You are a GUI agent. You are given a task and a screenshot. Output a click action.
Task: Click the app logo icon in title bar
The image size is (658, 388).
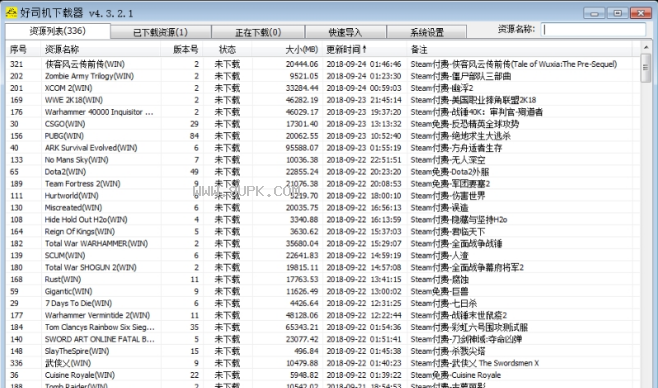(11, 13)
